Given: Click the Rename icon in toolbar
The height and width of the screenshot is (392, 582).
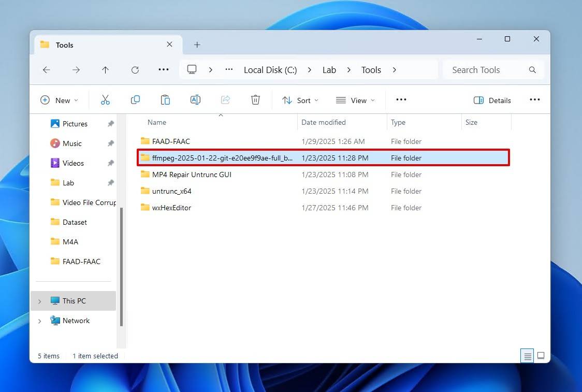Looking at the screenshot, I should pyautogui.click(x=195, y=100).
